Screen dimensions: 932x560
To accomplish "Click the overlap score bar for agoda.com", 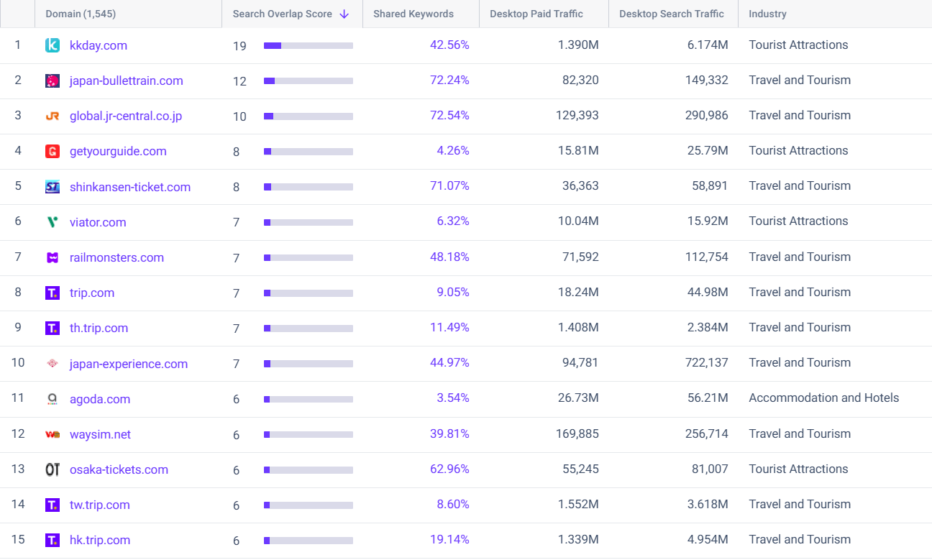I will (309, 399).
